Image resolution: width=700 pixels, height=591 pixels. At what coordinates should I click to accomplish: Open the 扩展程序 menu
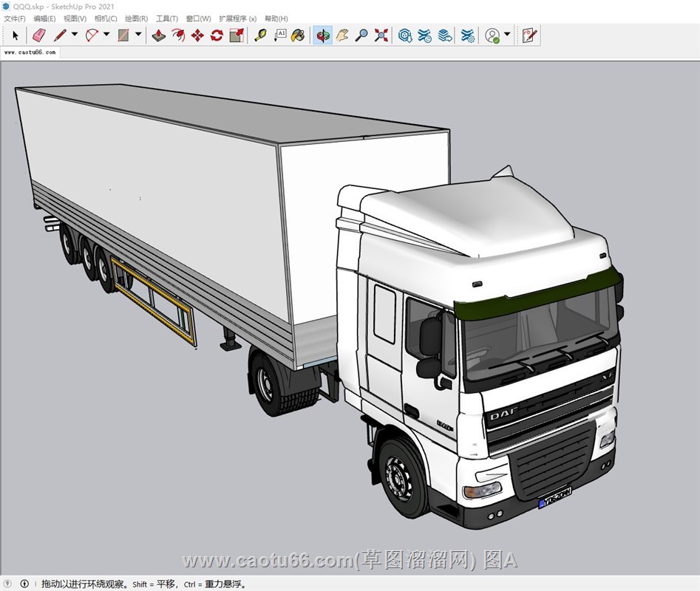coord(237,18)
